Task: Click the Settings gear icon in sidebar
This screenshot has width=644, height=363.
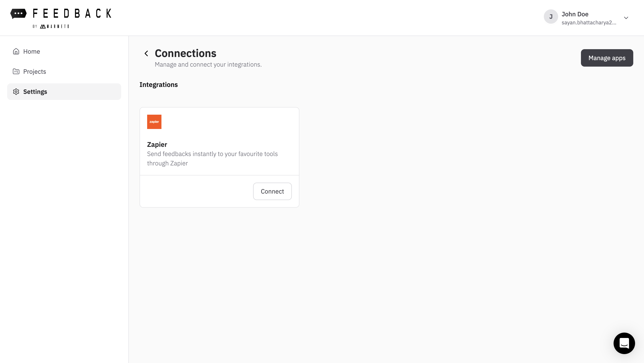Action: pyautogui.click(x=16, y=92)
